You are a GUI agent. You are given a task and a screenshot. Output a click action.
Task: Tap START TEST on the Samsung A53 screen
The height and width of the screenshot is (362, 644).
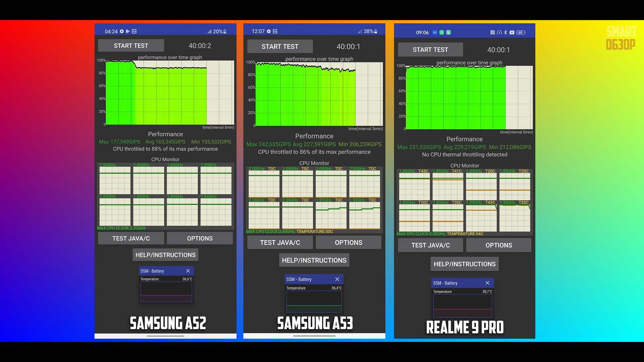tap(280, 47)
